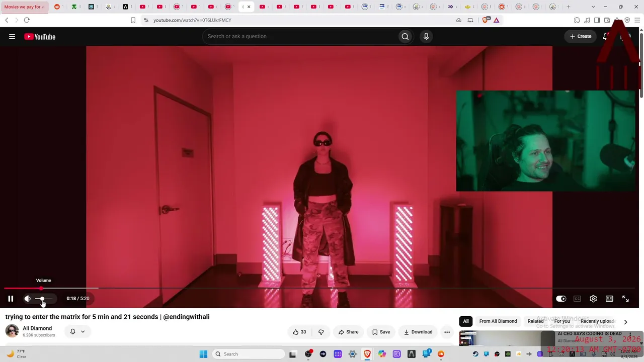The width and height of the screenshot is (644, 362).
Task: Open the Ali Diamond channel name link
Action: [x=37, y=328]
